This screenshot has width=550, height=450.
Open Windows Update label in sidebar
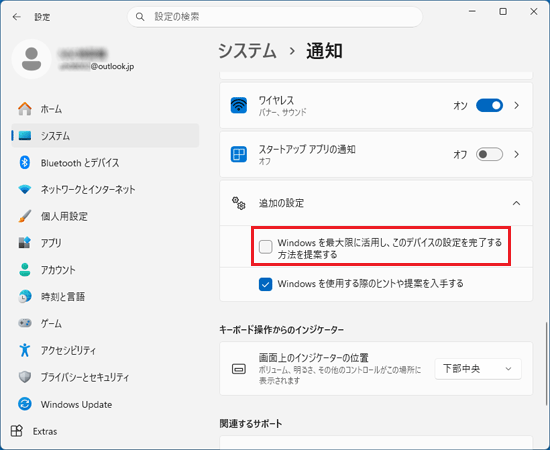pyautogui.click(x=76, y=404)
